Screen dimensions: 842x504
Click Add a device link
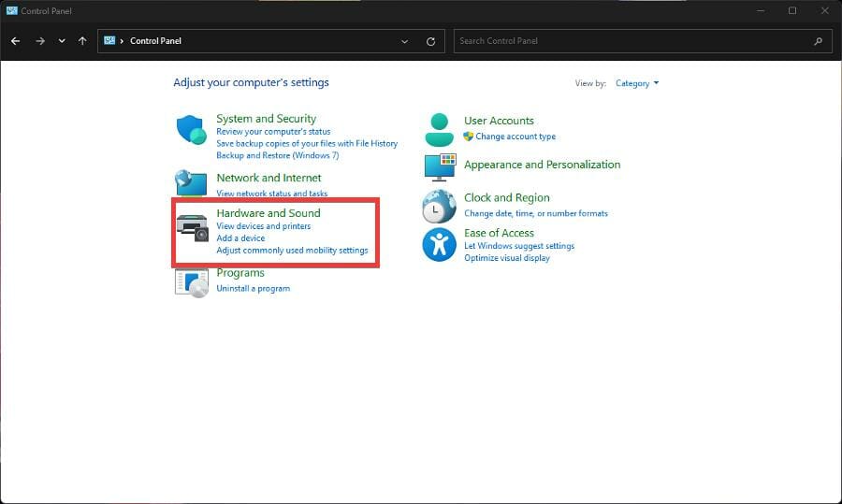[240, 238]
